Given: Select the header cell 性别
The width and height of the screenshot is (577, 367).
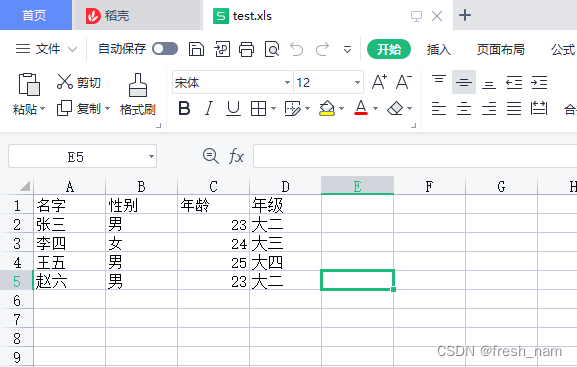Looking at the screenshot, I should [142, 205].
